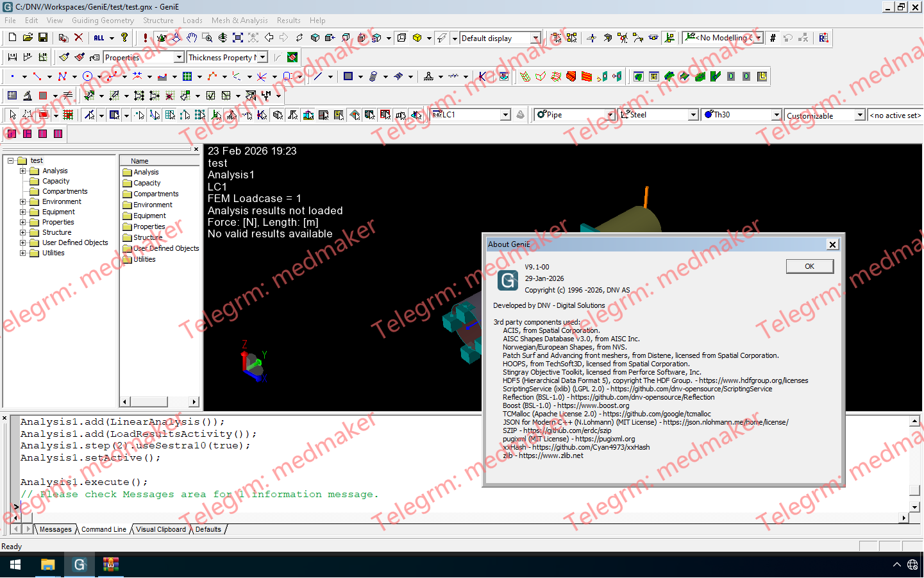
Task: Open the Default display dropdown
Action: pyautogui.click(x=535, y=38)
